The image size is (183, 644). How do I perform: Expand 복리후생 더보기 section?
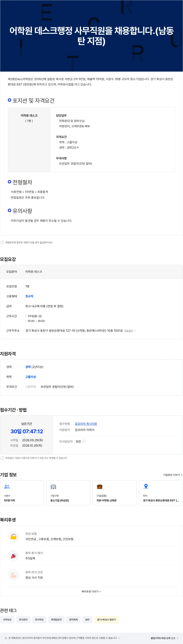click(91, 592)
